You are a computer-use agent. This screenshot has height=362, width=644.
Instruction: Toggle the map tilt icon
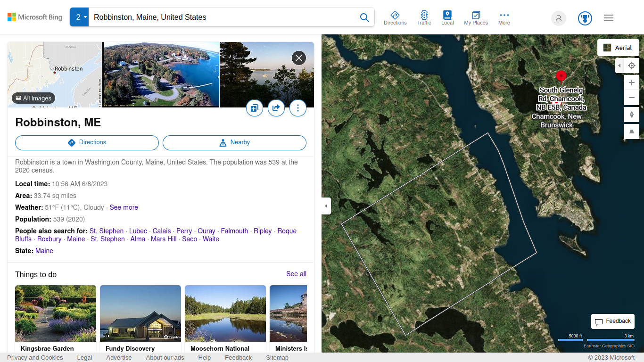click(x=632, y=132)
